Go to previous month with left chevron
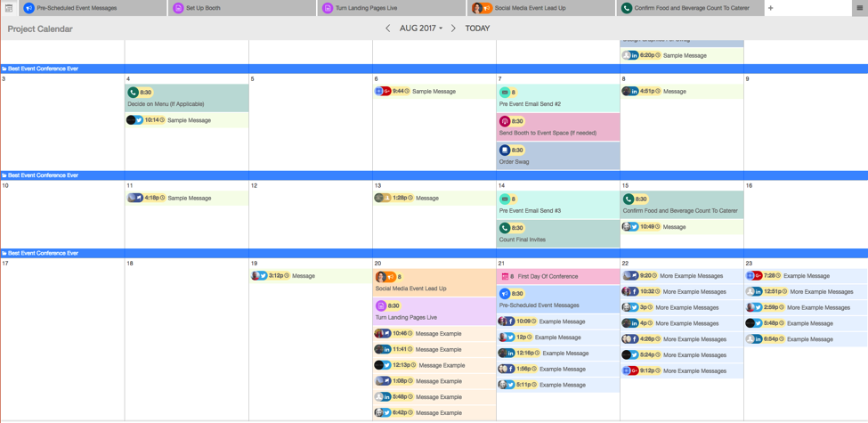 pyautogui.click(x=387, y=28)
